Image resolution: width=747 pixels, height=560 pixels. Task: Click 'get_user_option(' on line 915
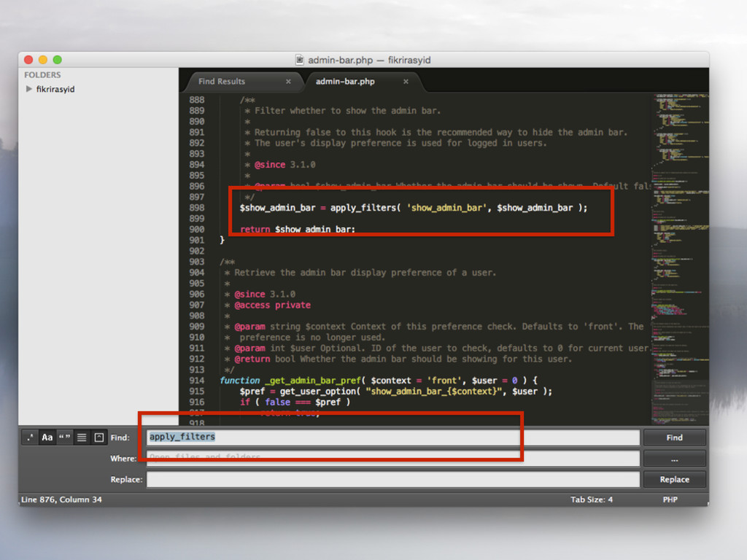[320, 392]
